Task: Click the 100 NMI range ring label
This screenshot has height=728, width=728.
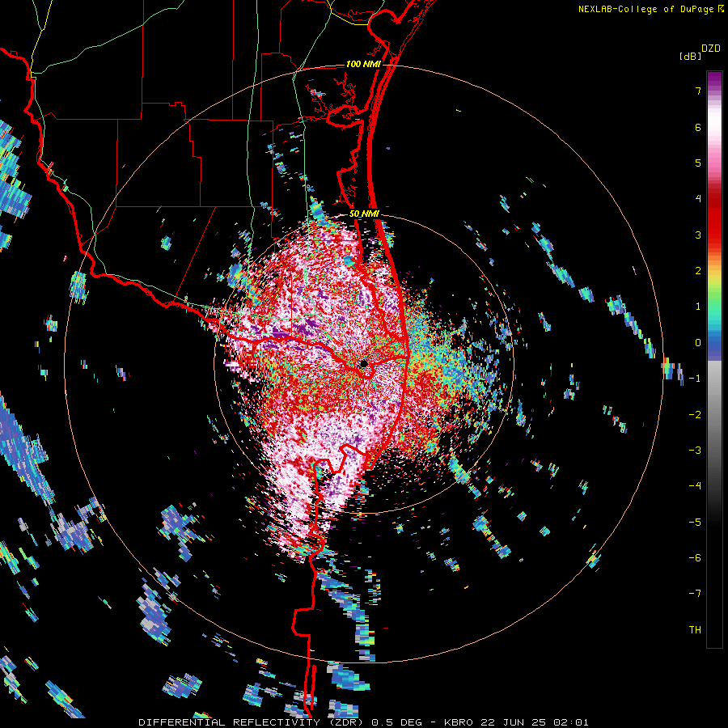Action: tap(362, 64)
